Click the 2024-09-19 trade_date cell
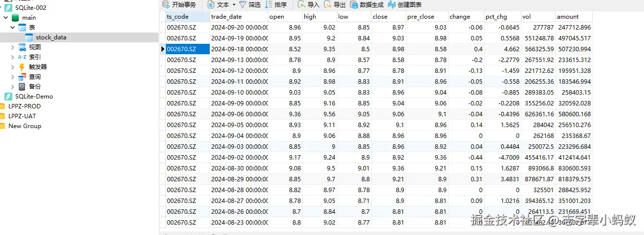This screenshot has width=644, height=235. [239, 38]
